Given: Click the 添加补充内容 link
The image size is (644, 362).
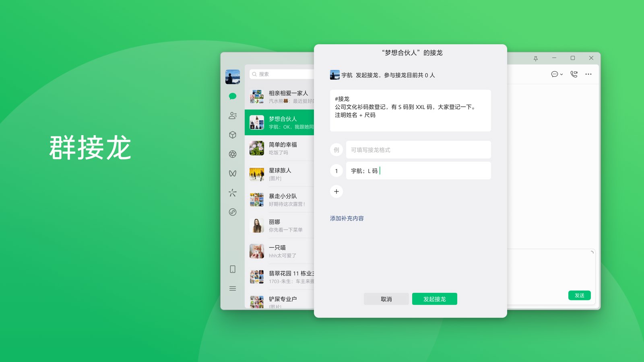Looking at the screenshot, I should pyautogui.click(x=347, y=218).
